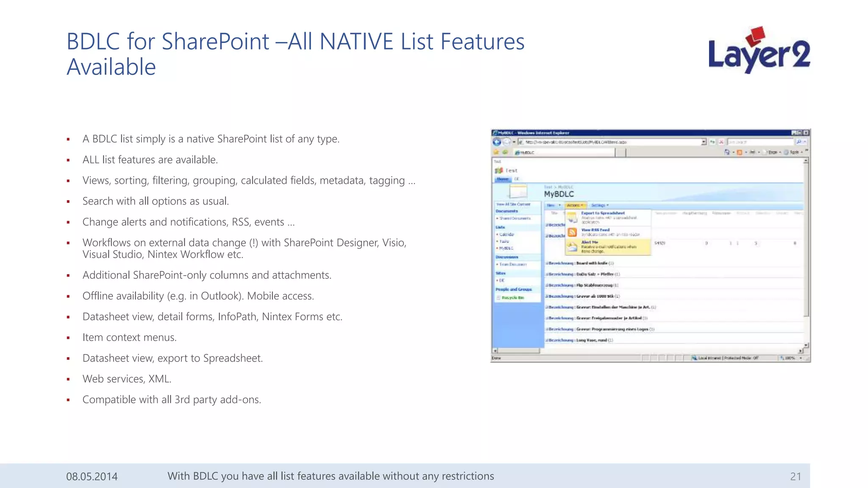The width and height of the screenshot is (868, 488).
Task: Select Export to Spreadsheet menu entry
Action: click(608, 217)
